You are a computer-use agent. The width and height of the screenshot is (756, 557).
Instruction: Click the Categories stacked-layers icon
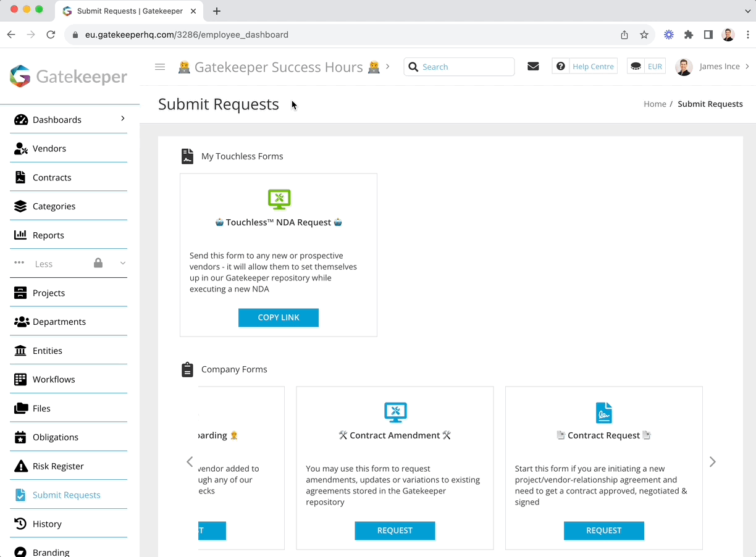(x=19, y=206)
